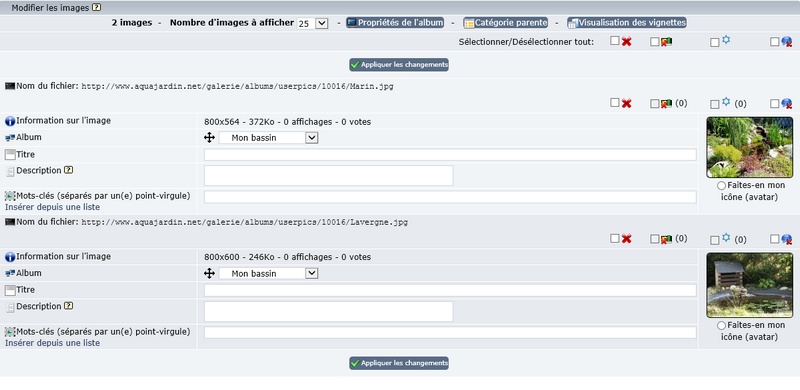800x390 pixels.
Task: Click move arrows icon beside Lavergne.jpg album
Action: coord(209,274)
